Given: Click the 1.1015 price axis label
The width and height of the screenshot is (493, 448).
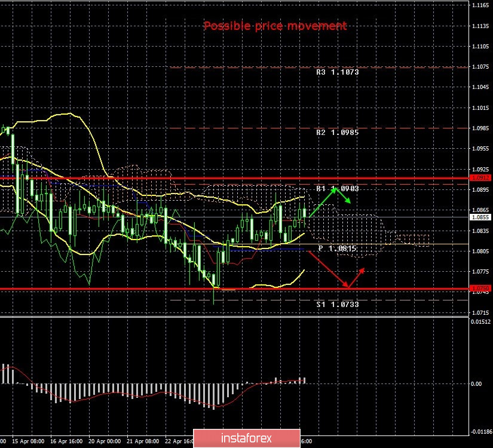Looking at the screenshot, I should (480, 108).
